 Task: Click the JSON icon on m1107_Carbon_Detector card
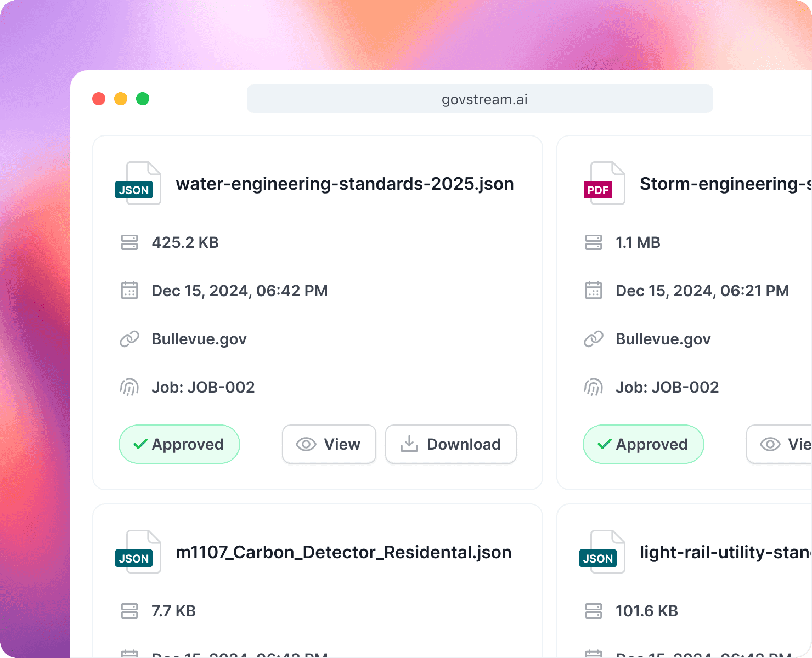pyautogui.click(x=138, y=552)
